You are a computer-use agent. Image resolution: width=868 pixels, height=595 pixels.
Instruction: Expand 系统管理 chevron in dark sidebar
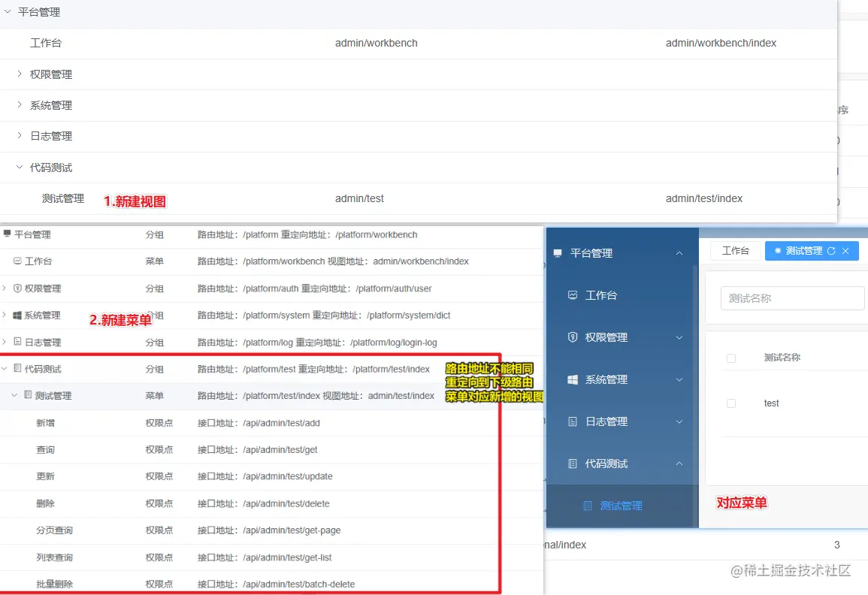click(679, 379)
